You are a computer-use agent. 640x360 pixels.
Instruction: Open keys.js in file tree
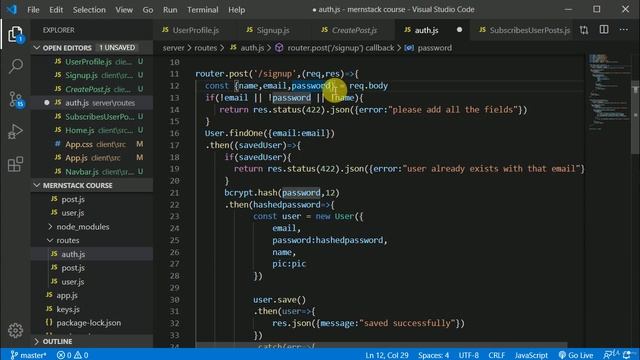(x=92, y=309)
